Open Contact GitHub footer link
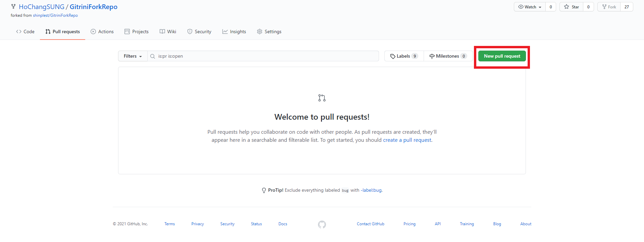 tap(371, 224)
